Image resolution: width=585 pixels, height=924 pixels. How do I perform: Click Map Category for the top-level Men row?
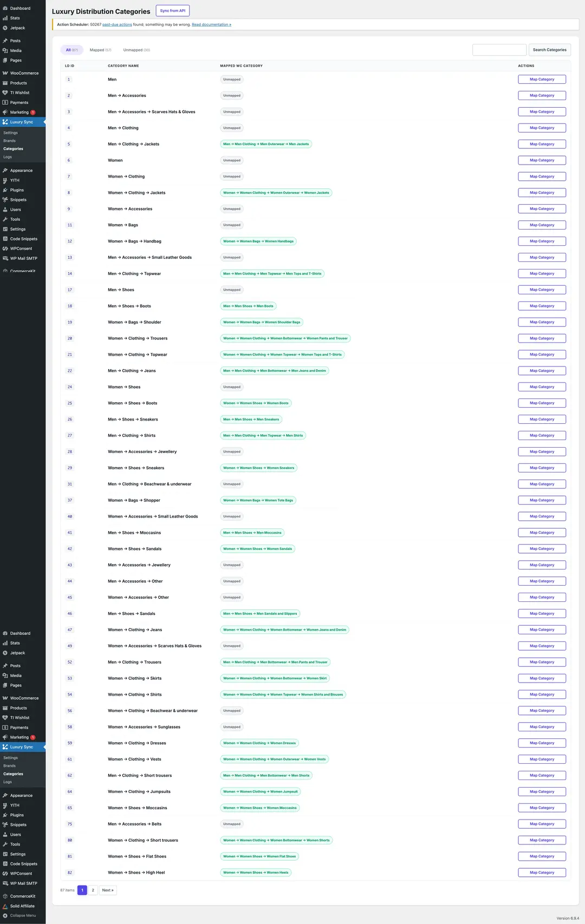(542, 80)
